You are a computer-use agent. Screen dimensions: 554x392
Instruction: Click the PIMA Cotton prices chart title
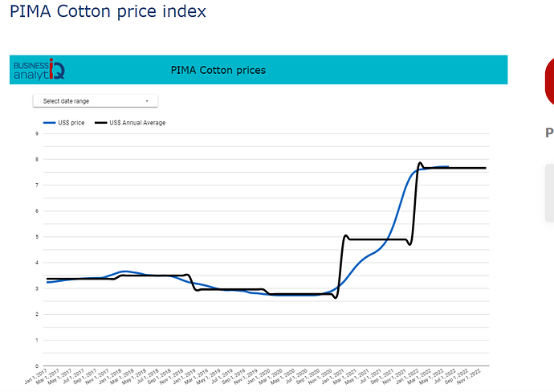218,70
